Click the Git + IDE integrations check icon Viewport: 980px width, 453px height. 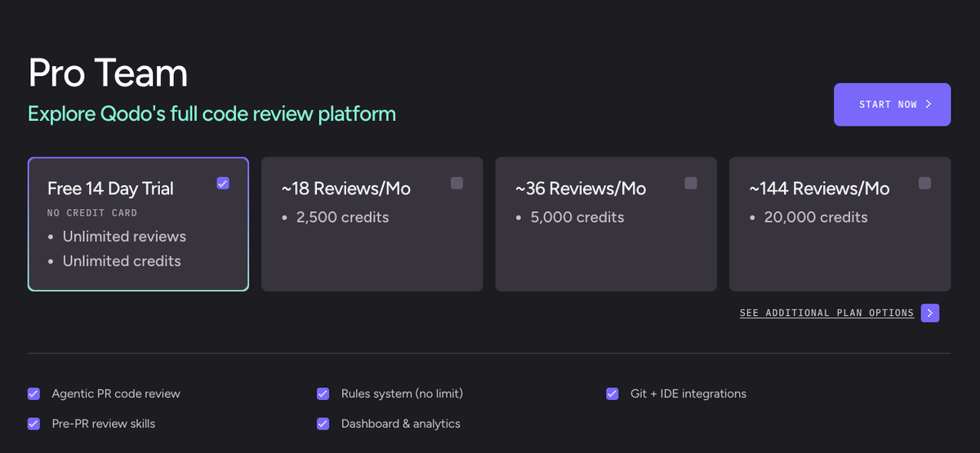612,393
